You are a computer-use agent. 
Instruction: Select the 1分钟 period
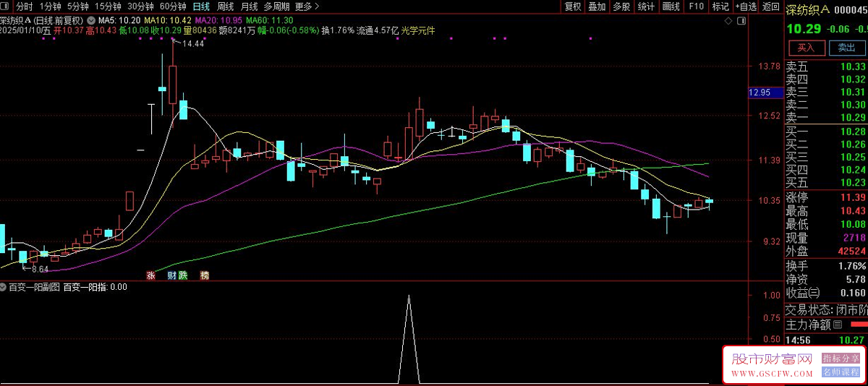[x=51, y=7]
